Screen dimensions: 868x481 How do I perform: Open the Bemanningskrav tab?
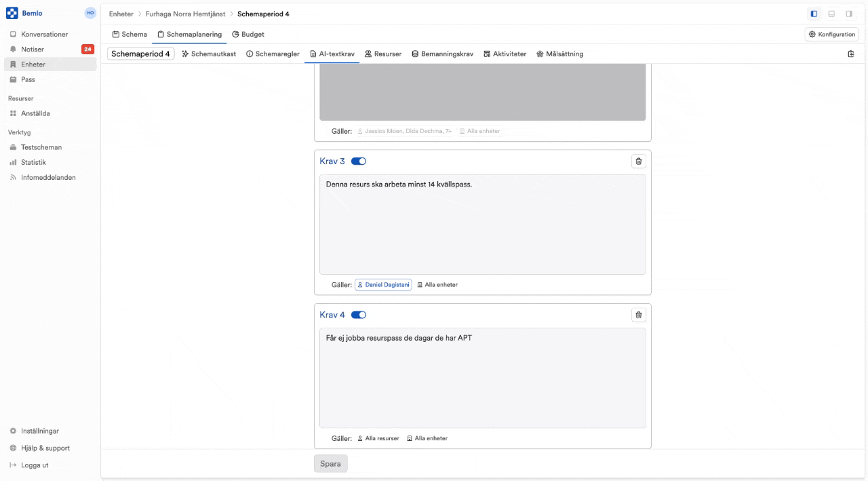[x=442, y=54]
